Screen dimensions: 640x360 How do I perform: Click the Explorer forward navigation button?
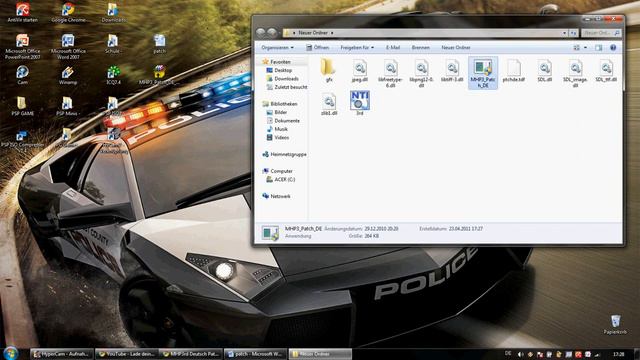pos(271,32)
